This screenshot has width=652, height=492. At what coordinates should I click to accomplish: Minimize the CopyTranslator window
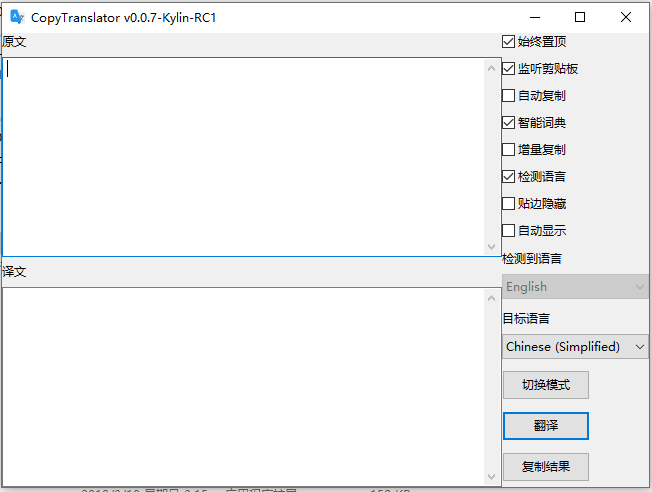pyautogui.click(x=535, y=17)
